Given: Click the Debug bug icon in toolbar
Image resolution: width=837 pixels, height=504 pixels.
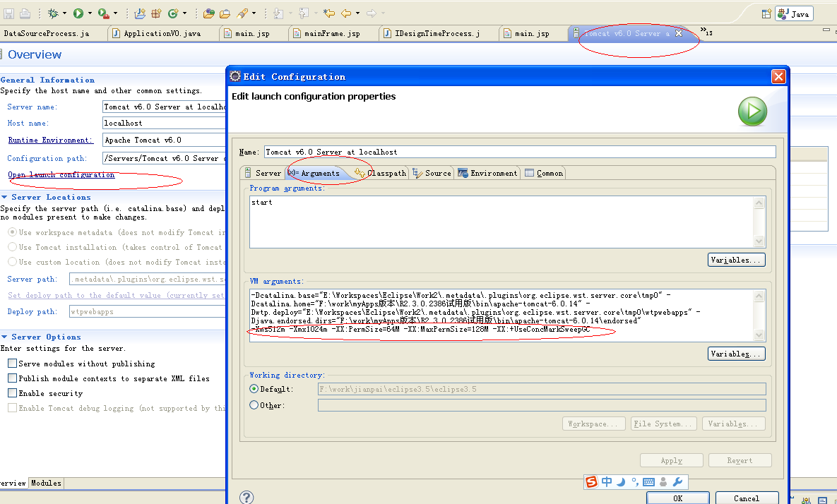Looking at the screenshot, I should click(x=54, y=13).
